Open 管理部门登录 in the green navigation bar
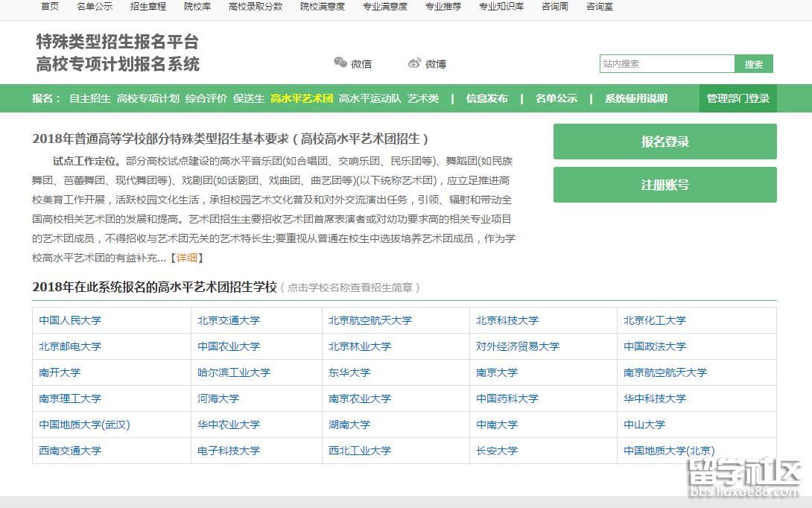 coord(738,98)
